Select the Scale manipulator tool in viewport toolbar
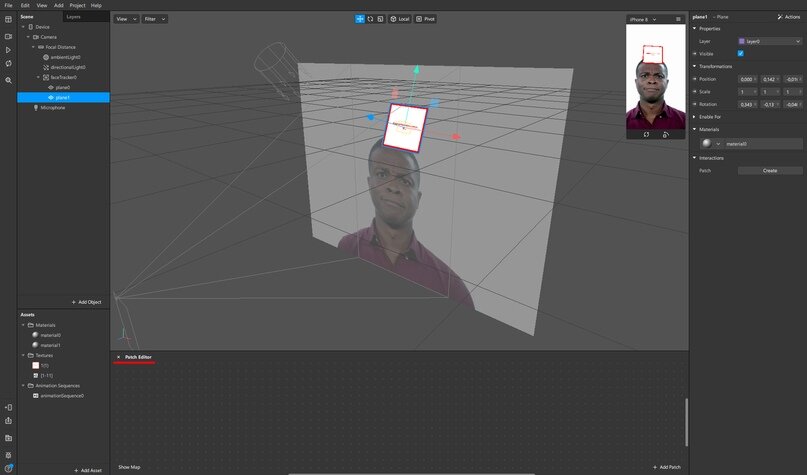Image resolution: width=807 pixels, height=475 pixels. point(380,19)
